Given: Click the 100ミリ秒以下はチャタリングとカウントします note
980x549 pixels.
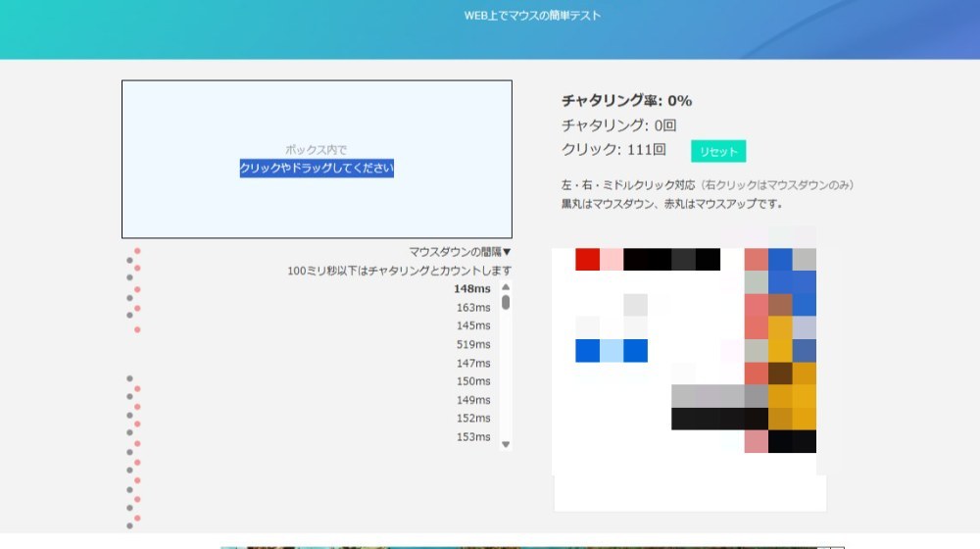Looking at the screenshot, I should tap(400, 271).
